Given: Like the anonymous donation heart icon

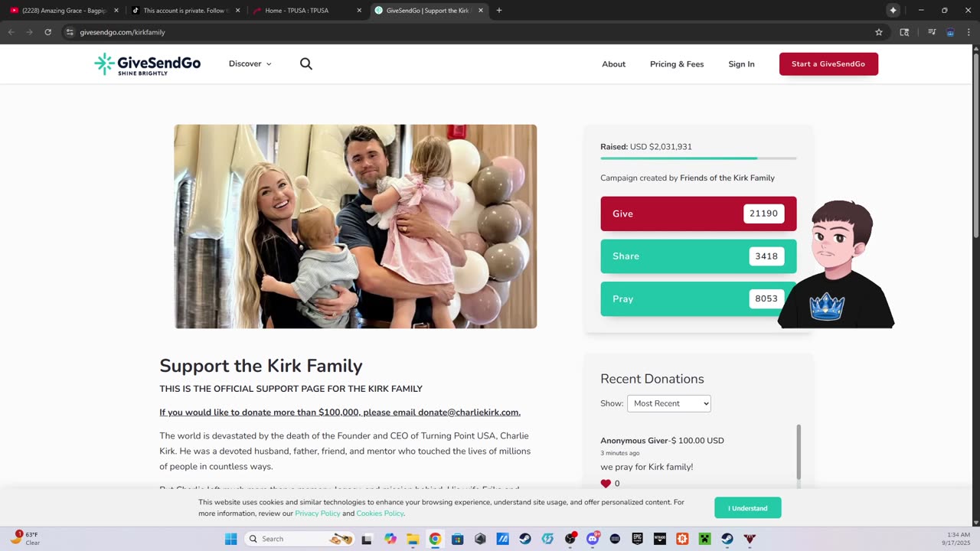Looking at the screenshot, I should [x=606, y=484].
